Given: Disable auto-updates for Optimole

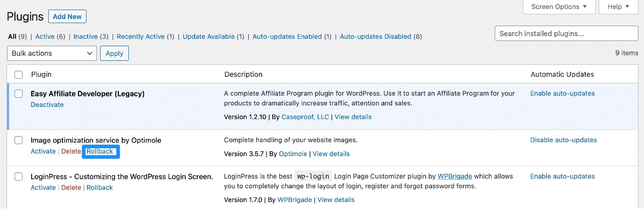Looking at the screenshot, I should point(563,140).
